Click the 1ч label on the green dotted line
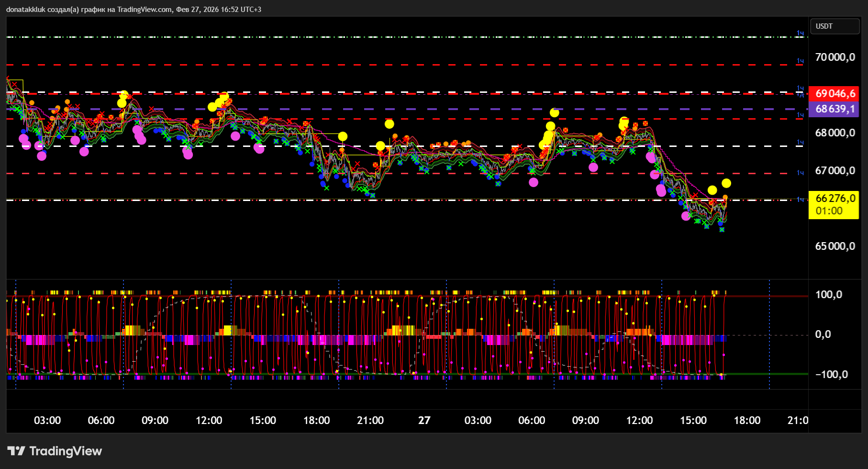 (800, 33)
